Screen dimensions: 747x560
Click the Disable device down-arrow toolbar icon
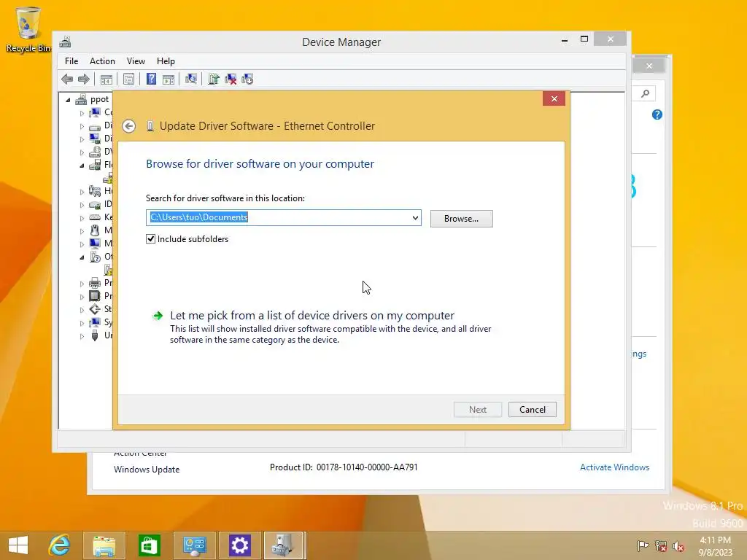(247, 79)
